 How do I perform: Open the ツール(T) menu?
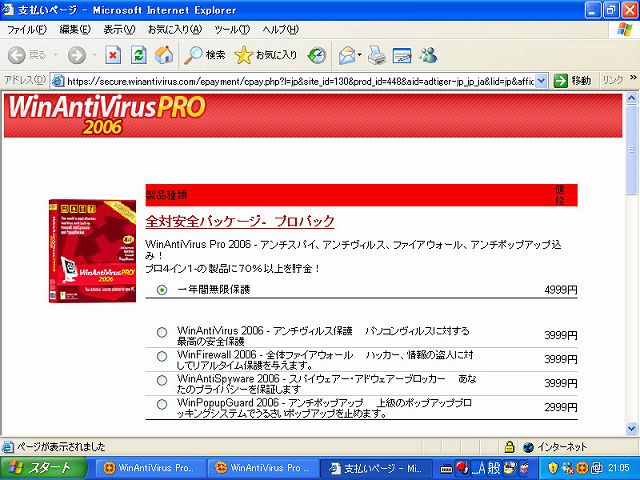232,29
